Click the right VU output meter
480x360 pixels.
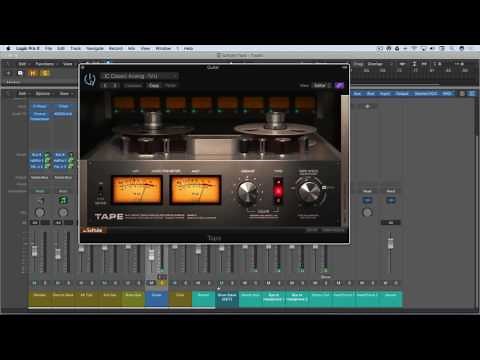coord(195,190)
